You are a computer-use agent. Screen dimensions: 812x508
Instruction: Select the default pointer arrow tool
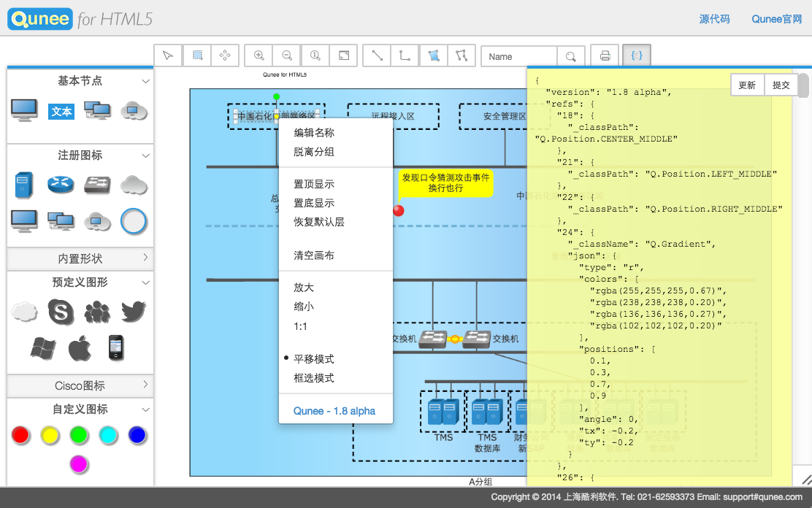(168, 55)
